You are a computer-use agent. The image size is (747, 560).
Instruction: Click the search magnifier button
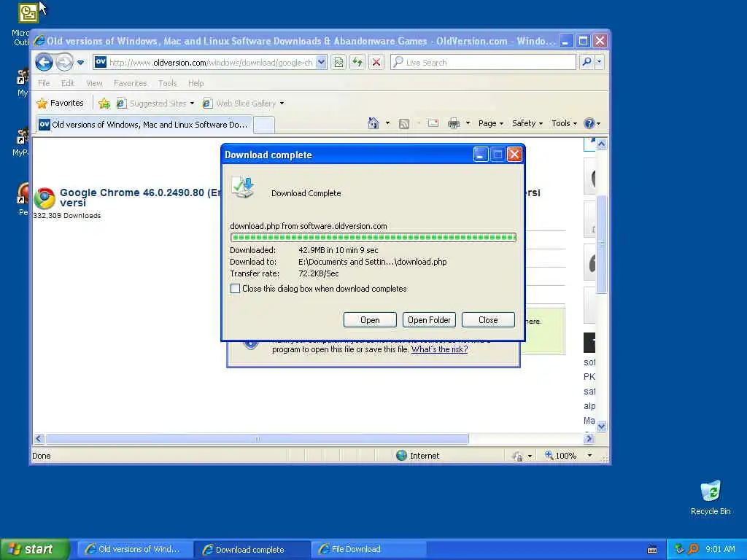coord(587,63)
